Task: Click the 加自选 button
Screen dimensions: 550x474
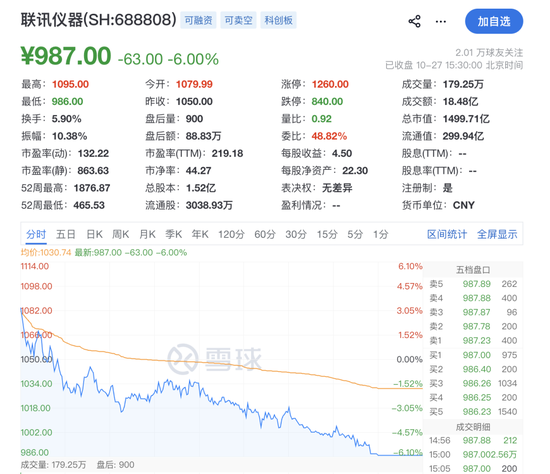Action: point(494,21)
